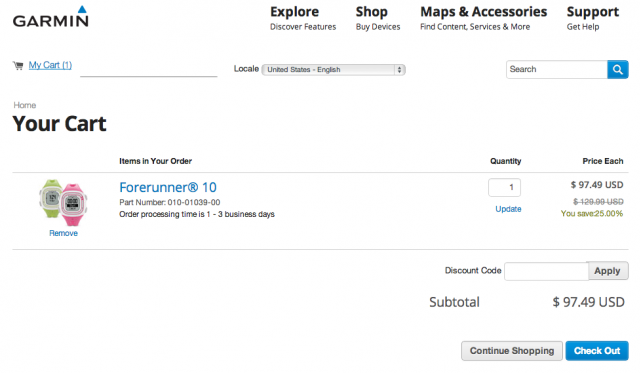The image size is (640, 373).
Task: Open Maps & Accessories menu
Action: [x=483, y=18]
